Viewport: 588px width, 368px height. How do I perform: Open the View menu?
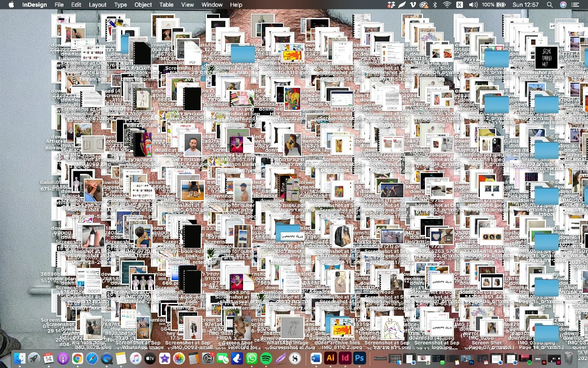tap(187, 5)
